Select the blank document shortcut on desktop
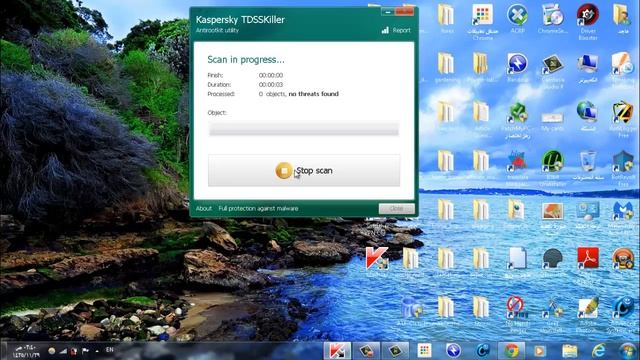Screen dimensions: 640x360 coord(517,258)
